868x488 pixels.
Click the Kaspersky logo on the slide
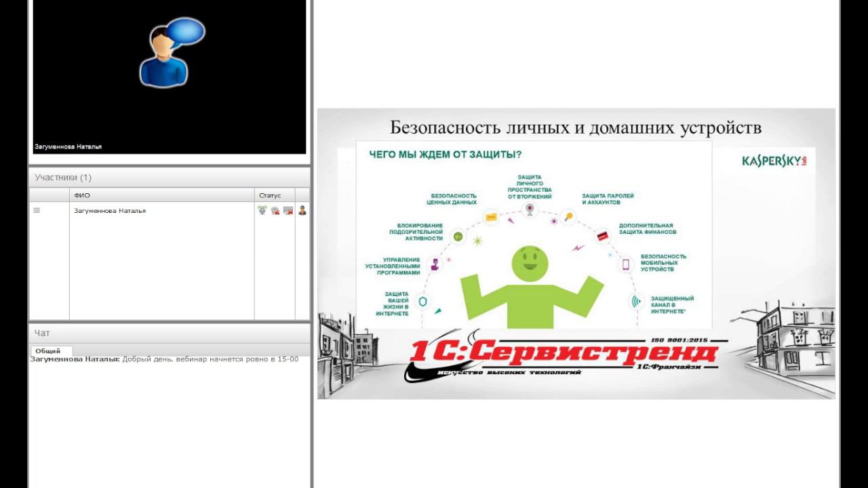(x=774, y=161)
